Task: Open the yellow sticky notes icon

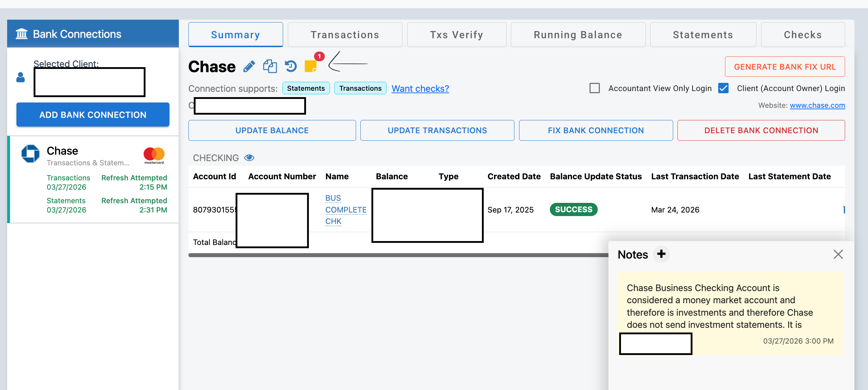Action: (311, 66)
